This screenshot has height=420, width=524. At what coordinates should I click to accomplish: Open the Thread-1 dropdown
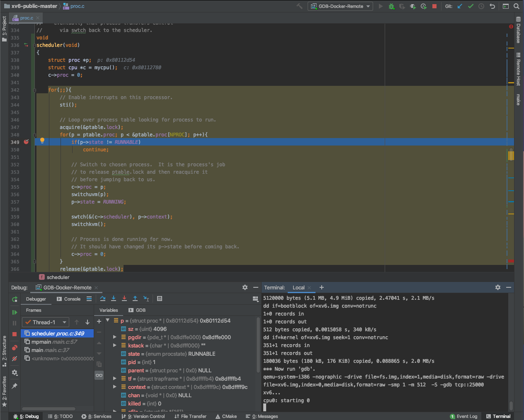[45, 322]
